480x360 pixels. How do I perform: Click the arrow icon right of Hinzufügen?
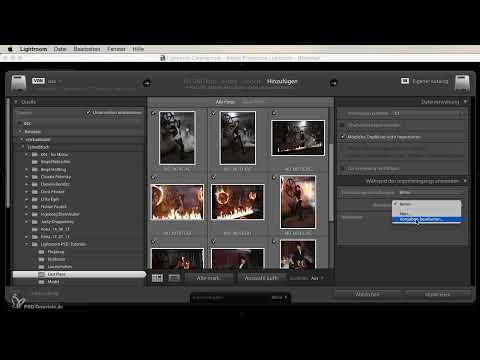(333, 83)
